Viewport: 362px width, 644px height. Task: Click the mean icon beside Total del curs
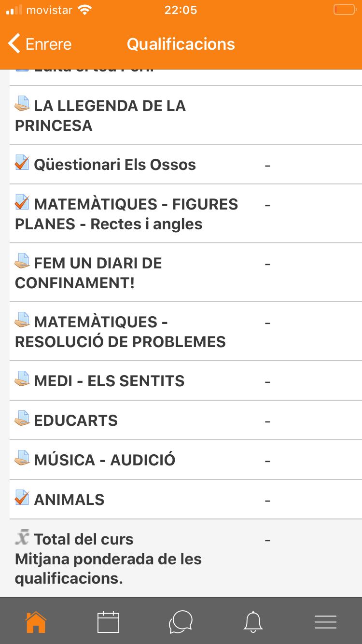tap(22, 537)
